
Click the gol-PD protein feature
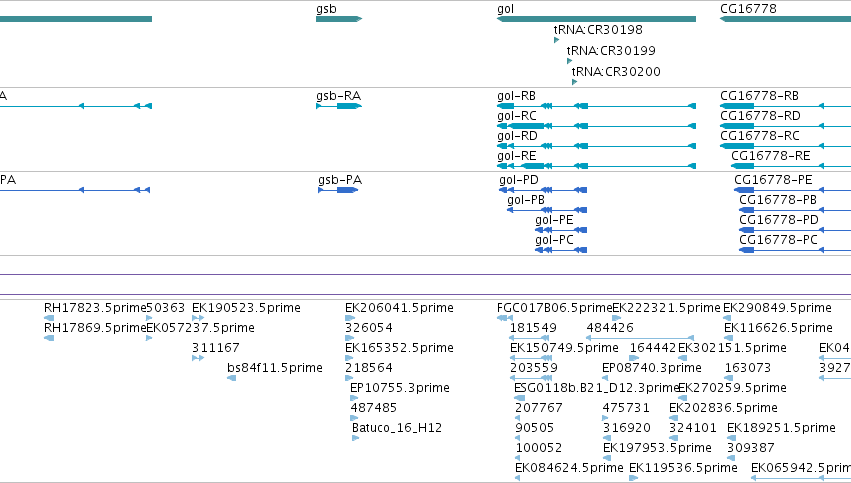click(543, 190)
